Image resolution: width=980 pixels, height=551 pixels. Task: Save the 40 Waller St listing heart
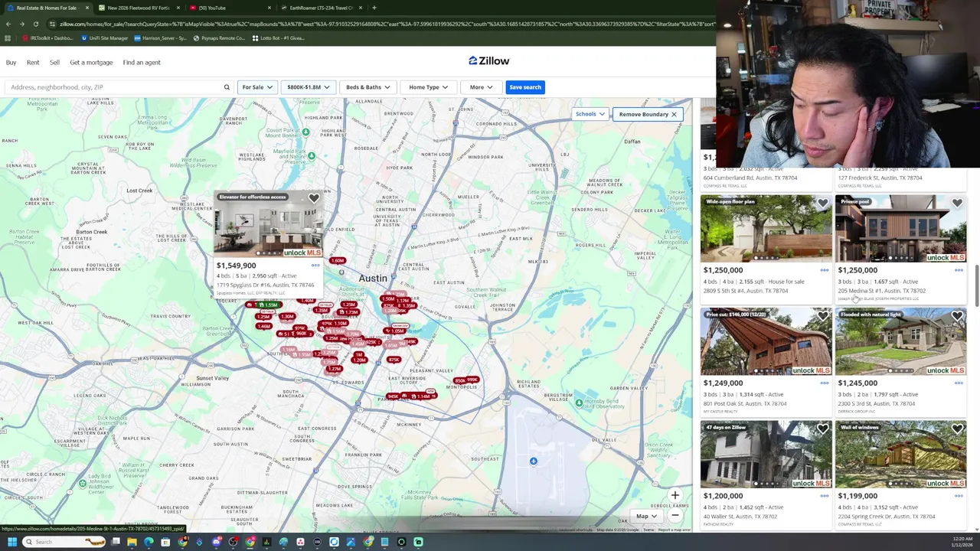click(x=822, y=429)
